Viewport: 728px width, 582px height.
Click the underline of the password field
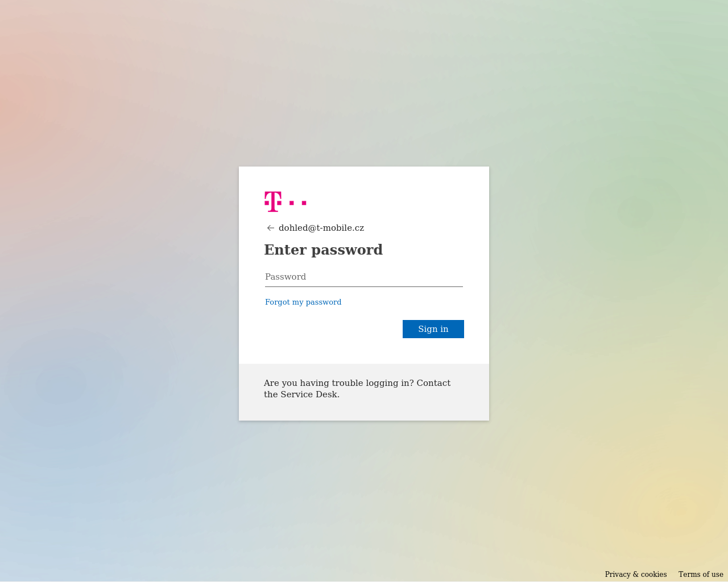tap(364, 286)
